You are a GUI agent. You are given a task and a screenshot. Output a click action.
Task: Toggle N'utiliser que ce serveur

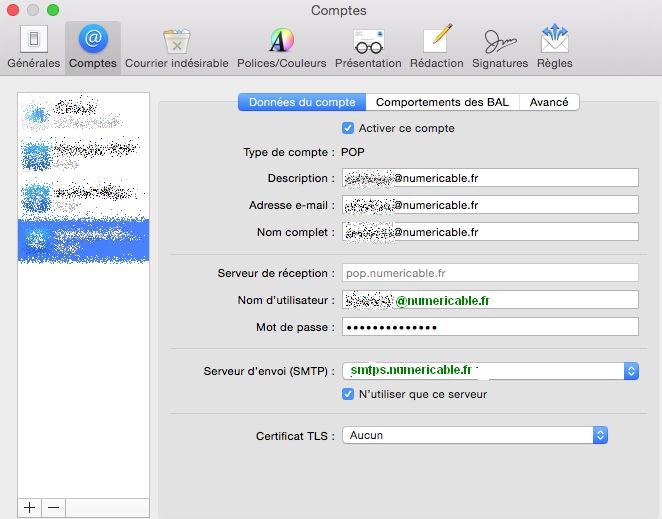pos(348,394)
